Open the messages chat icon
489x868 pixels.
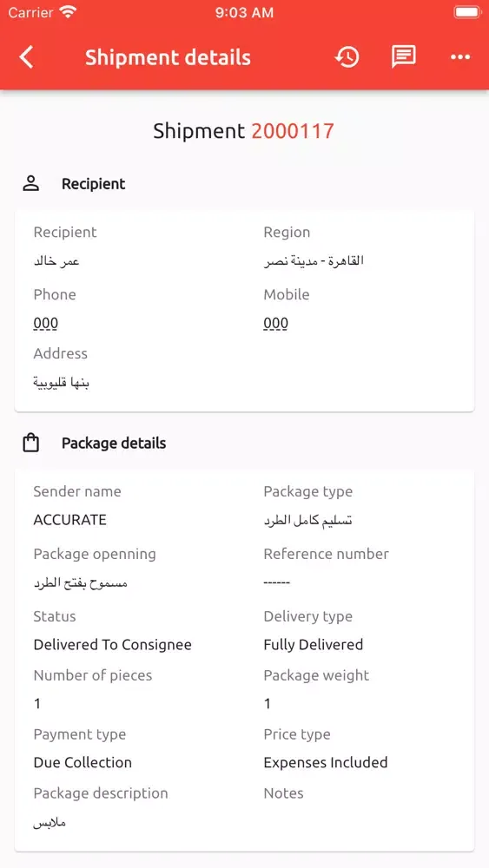point(404,57)
